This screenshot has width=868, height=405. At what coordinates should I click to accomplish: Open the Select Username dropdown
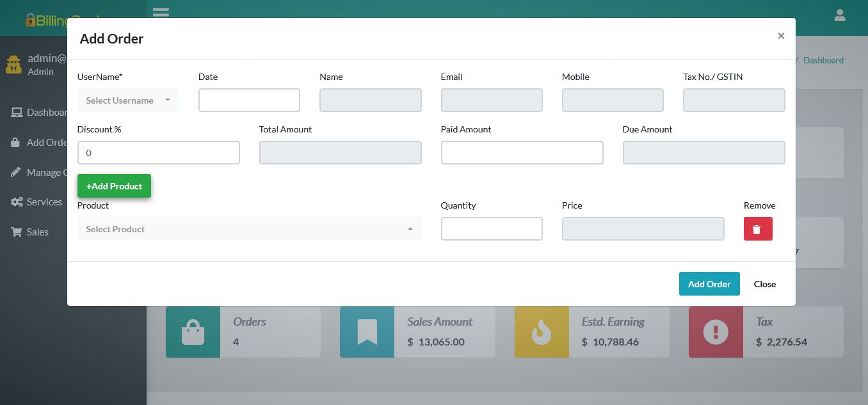[127, 100]
